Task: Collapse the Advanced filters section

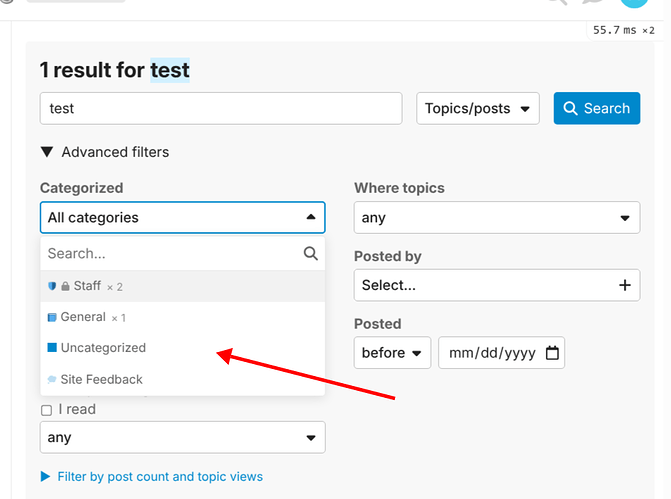Action: (x=105, y=152)
